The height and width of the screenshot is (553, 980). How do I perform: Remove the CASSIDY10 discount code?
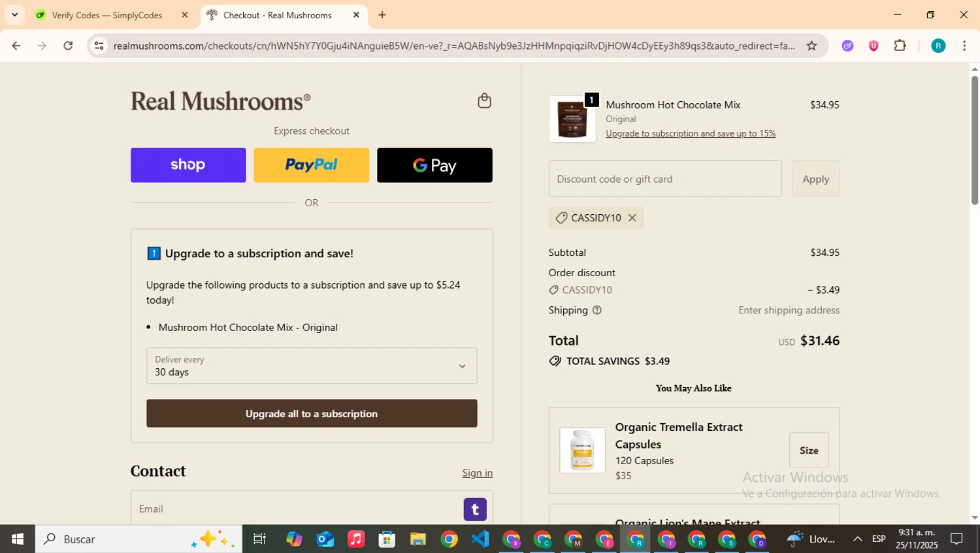pyautogui.click(x=632, y=218)
